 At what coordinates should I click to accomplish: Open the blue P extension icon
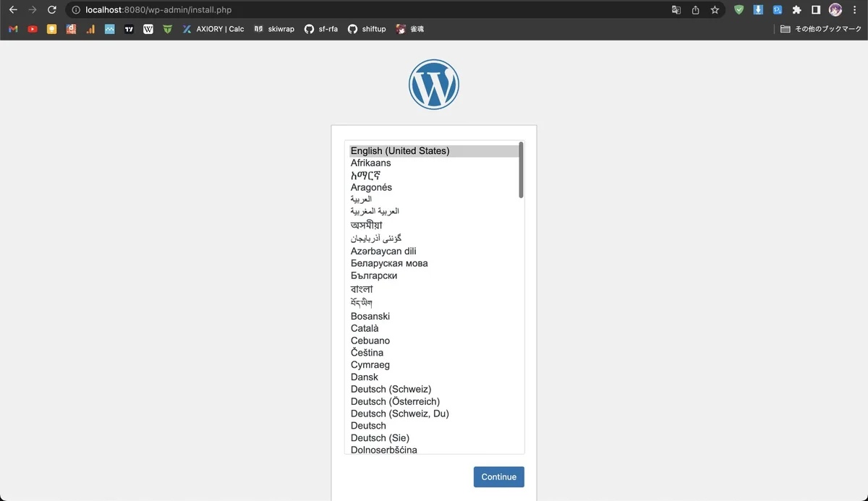coord(778,10)
